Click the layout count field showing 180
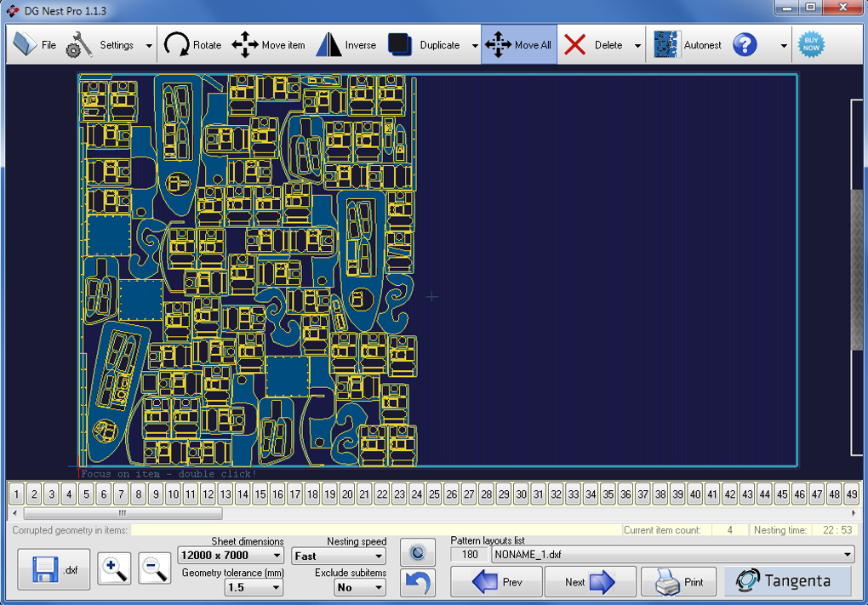 click(470, 554)
